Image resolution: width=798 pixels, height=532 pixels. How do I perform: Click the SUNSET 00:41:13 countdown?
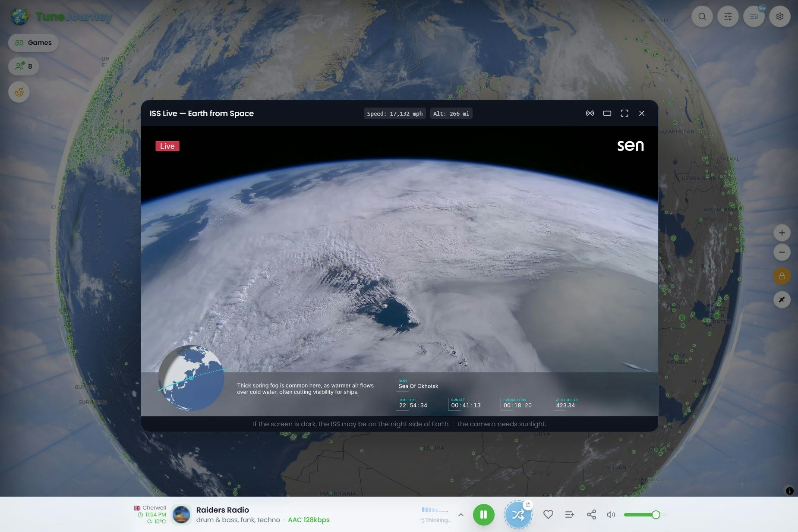tap(466, 404)
